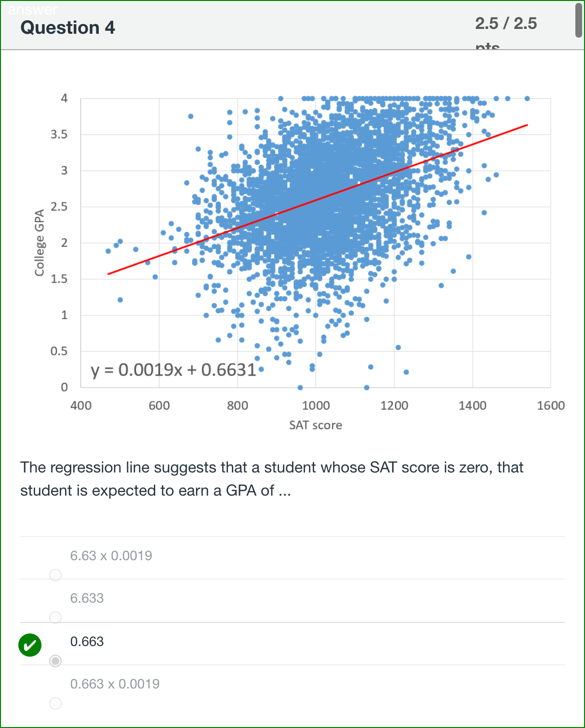
Task: Click the 1000 tick label on x-axis
Action: pyautogui.click(x=316, y=405)
